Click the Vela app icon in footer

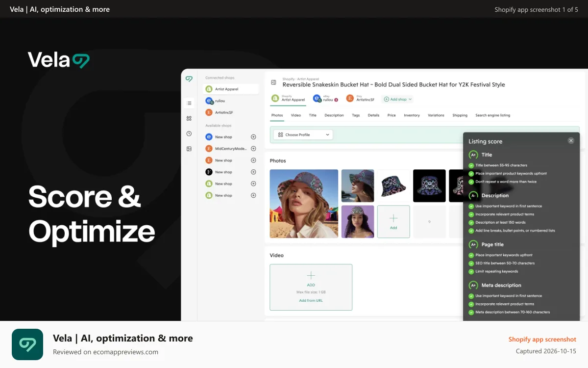point(27,344)
